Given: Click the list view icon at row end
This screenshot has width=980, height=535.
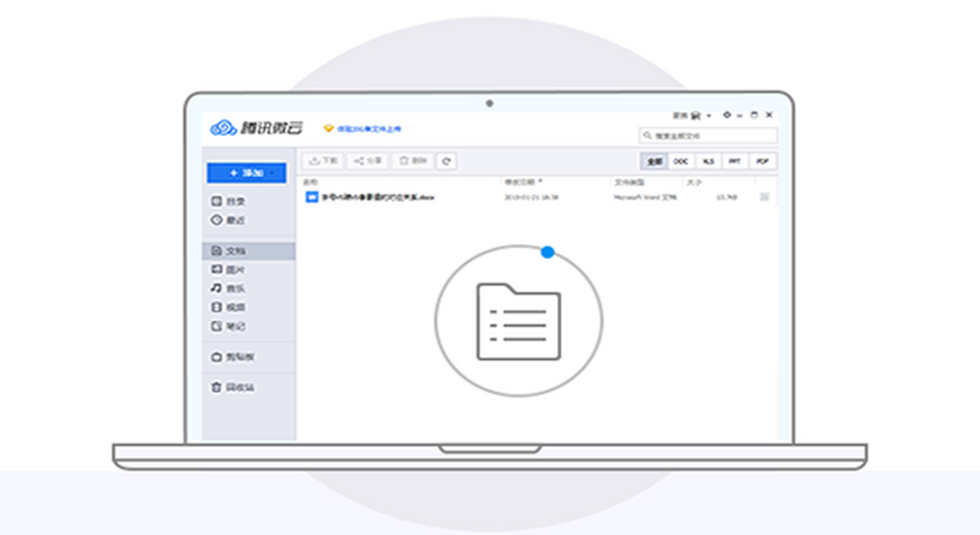Looking at the screenshot, I should pos(765,197).
